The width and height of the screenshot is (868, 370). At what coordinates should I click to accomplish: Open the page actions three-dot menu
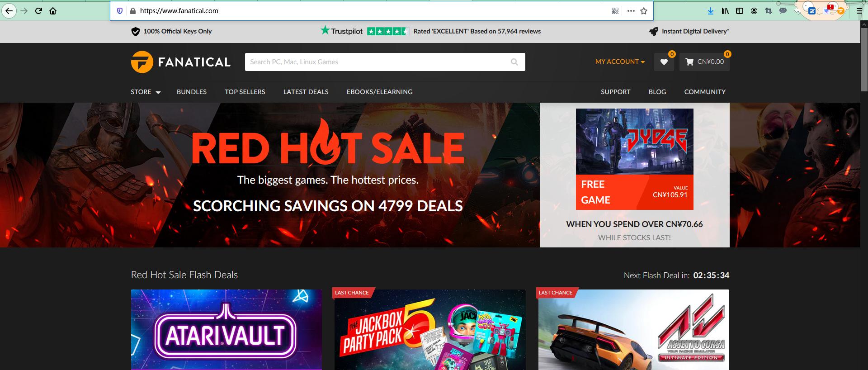coord(631,11)
